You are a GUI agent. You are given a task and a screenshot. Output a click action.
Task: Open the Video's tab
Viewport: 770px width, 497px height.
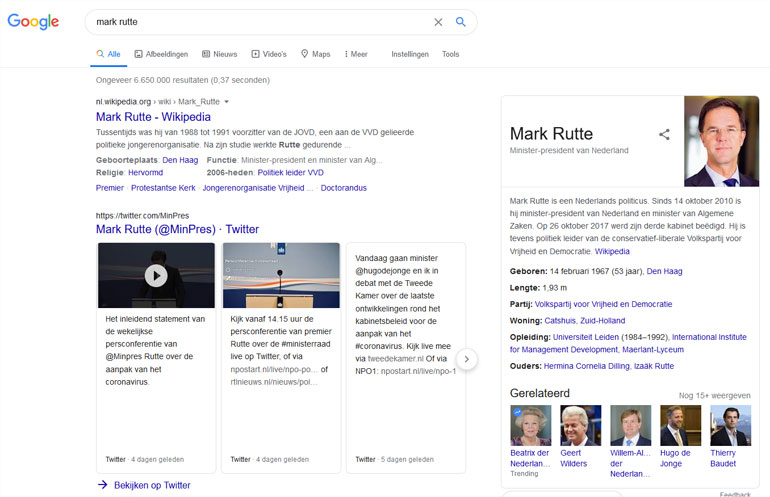point(269,54)
